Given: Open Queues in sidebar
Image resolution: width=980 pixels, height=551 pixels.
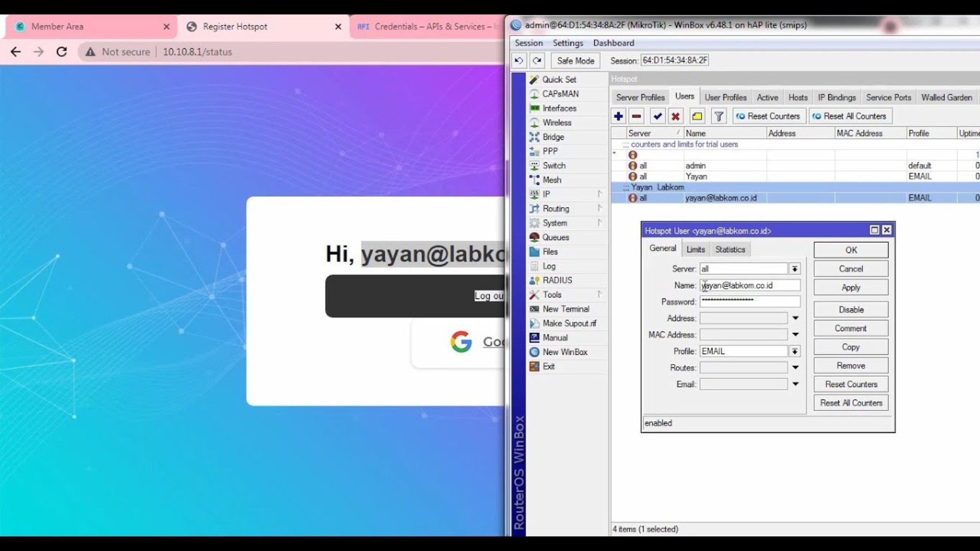Looking at the screenshot, I should click(x=556, y=237).
